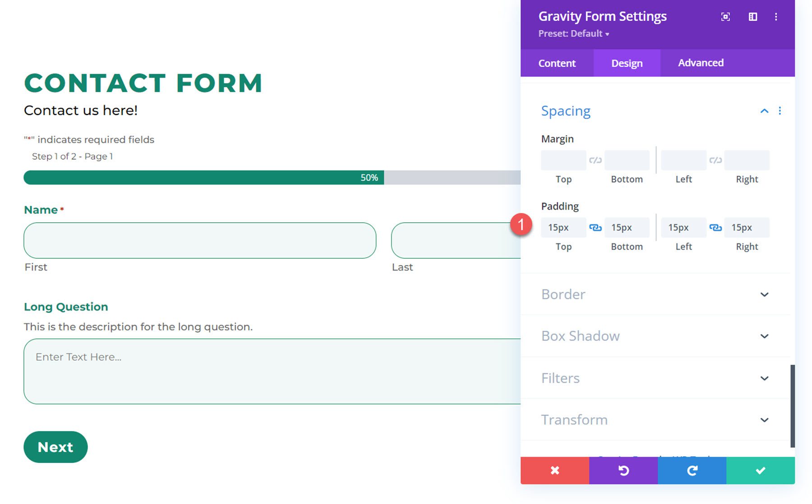This screenshot has width=812, height=504.
Task: Toggle the margin left-right link icon
Action: click(x=715, y=160)
